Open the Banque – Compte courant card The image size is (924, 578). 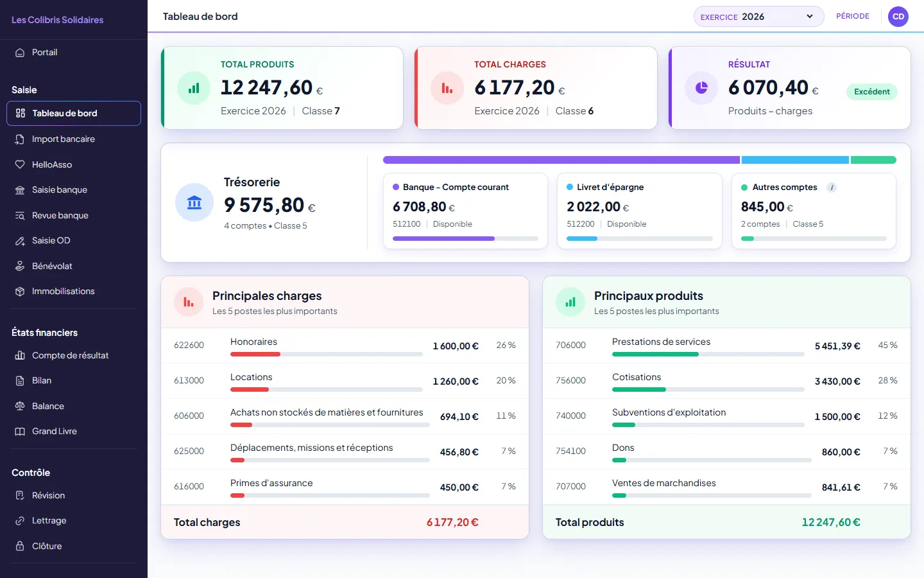pyautogui.click(x=465, y=211)
